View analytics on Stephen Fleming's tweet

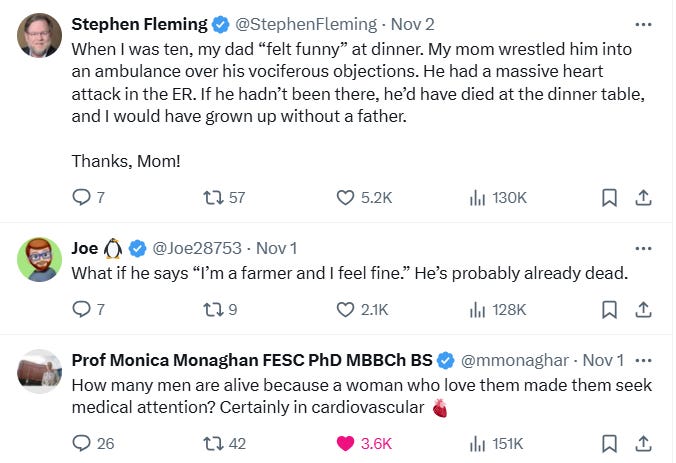[x=477, y=198]
